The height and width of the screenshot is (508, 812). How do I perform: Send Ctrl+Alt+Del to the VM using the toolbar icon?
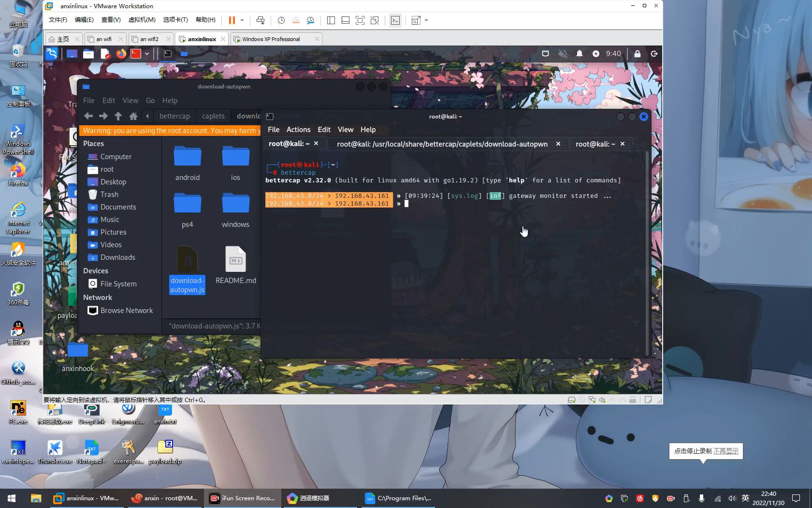click(x=261, y=20)
